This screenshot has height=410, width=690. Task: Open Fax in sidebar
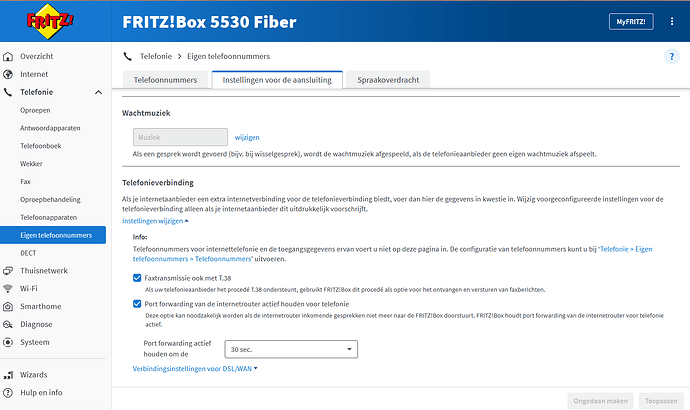(x=26, y=181)
